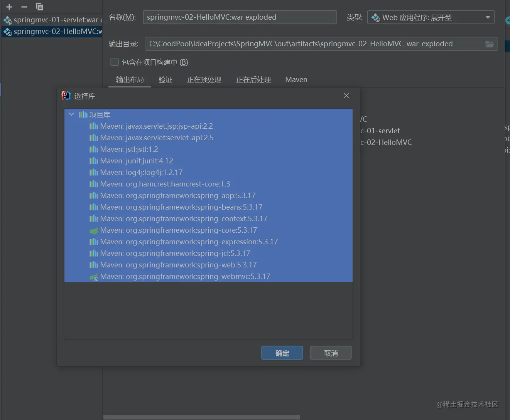
Task: Click library icon beside jstl:jstl:1.2
Action: pos(94,150)
